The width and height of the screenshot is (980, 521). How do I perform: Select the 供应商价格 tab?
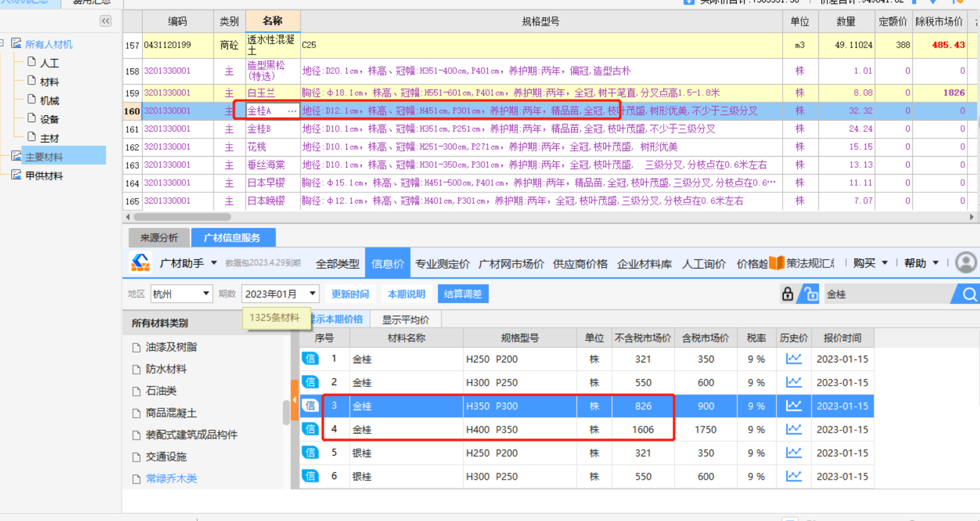point(580,264)
